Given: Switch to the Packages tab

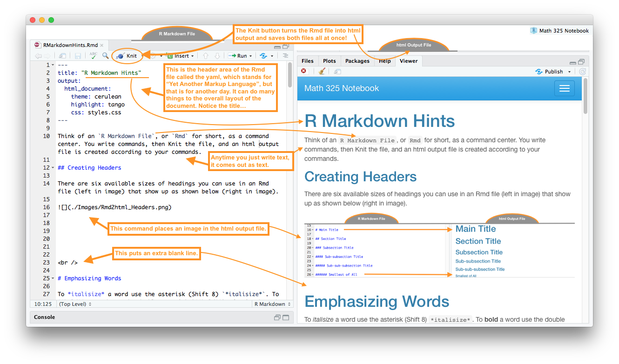Looking at the screenshot, I should coord(357,61).
